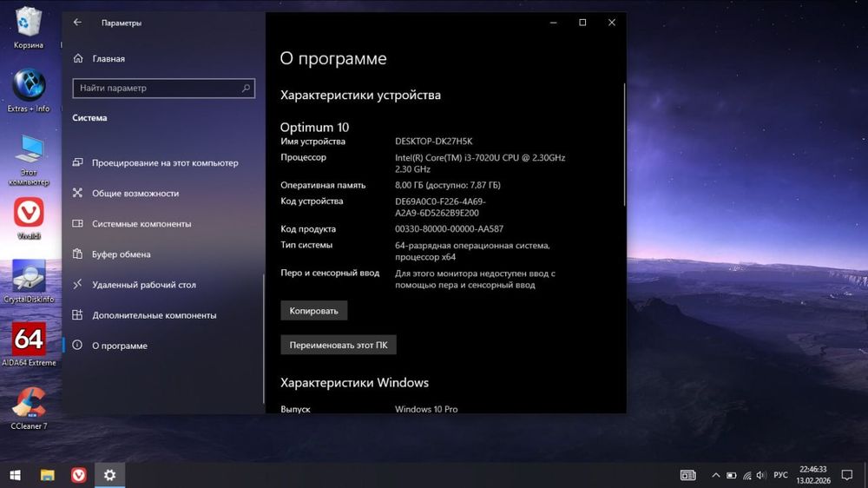Launch Vivaldi from the desktop

(29, 218)
